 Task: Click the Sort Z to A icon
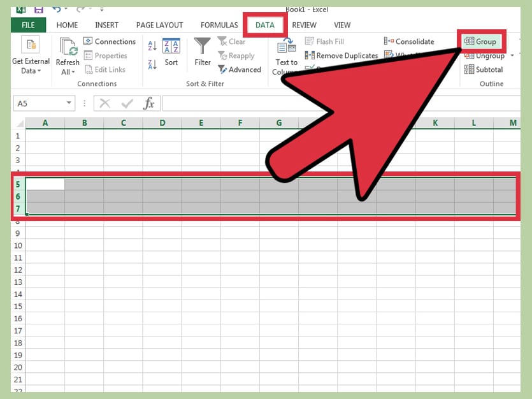[152, 64]
